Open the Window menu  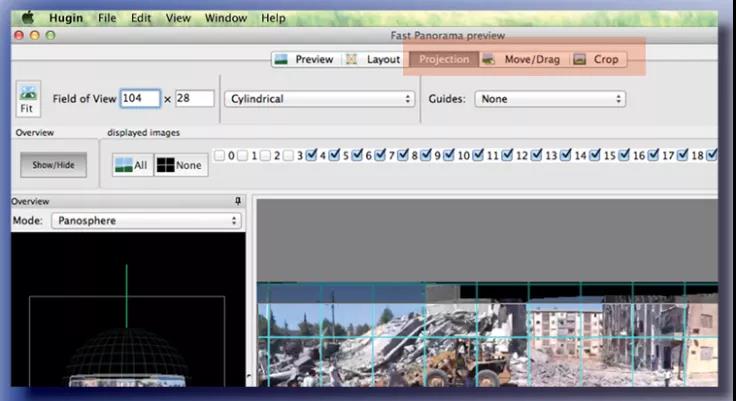click(x=225, y=18)
